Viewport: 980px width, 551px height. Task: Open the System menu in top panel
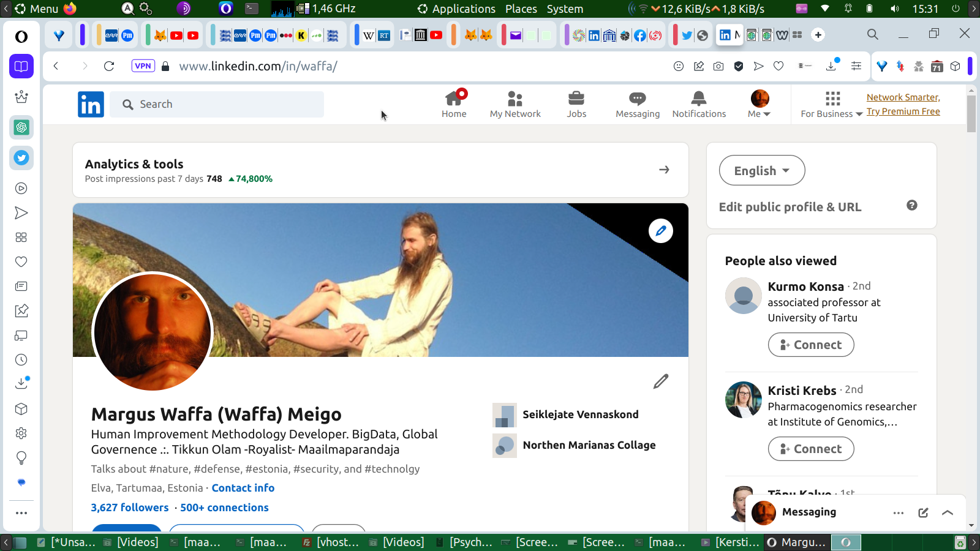[x=565, y=9]
